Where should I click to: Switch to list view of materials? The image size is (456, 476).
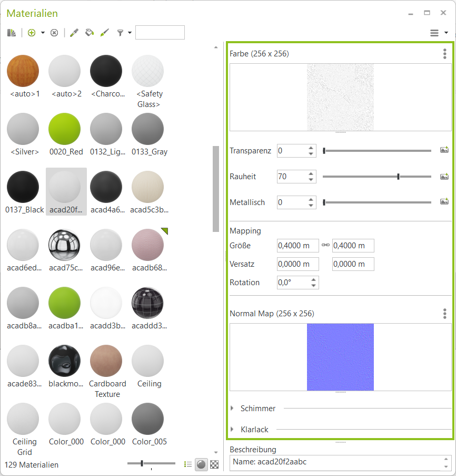click(187, 464)
